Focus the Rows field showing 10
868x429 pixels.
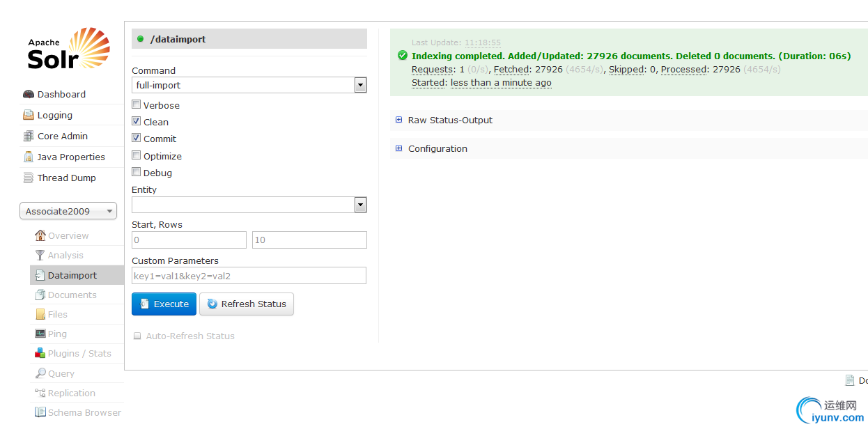point(309,240)
